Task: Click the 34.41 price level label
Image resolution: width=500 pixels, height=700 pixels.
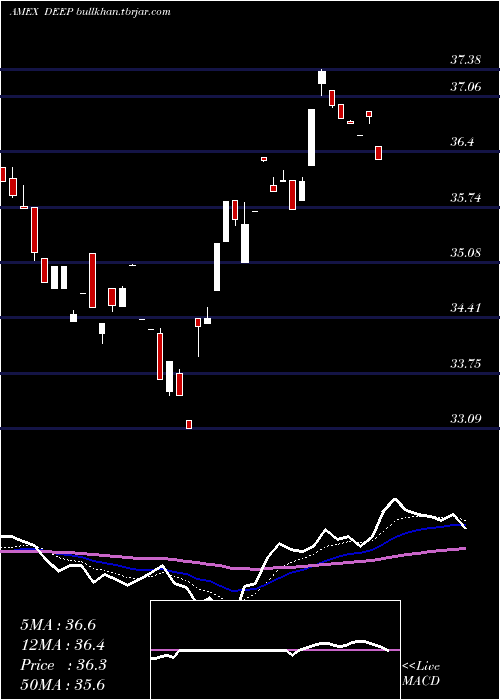Action: tap(466, 308)
